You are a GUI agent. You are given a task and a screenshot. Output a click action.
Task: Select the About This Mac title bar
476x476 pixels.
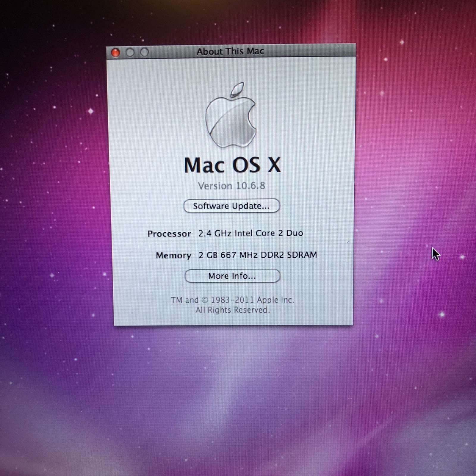pos(231,51)
